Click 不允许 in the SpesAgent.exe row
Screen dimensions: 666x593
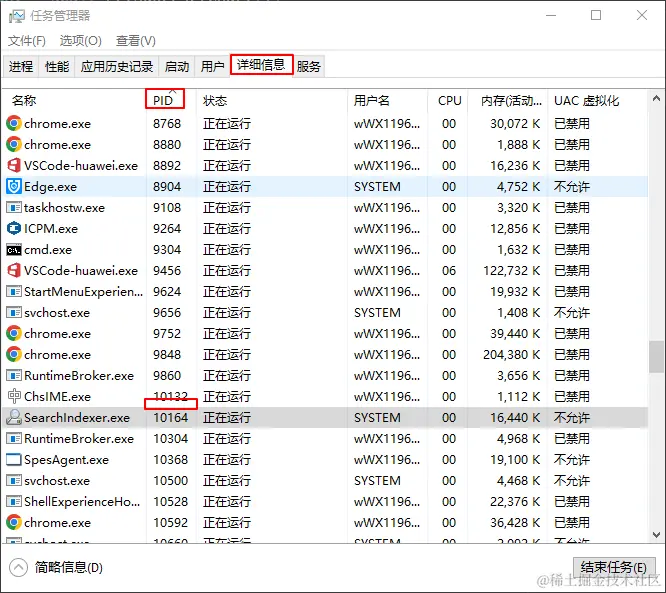pos(572,460)
